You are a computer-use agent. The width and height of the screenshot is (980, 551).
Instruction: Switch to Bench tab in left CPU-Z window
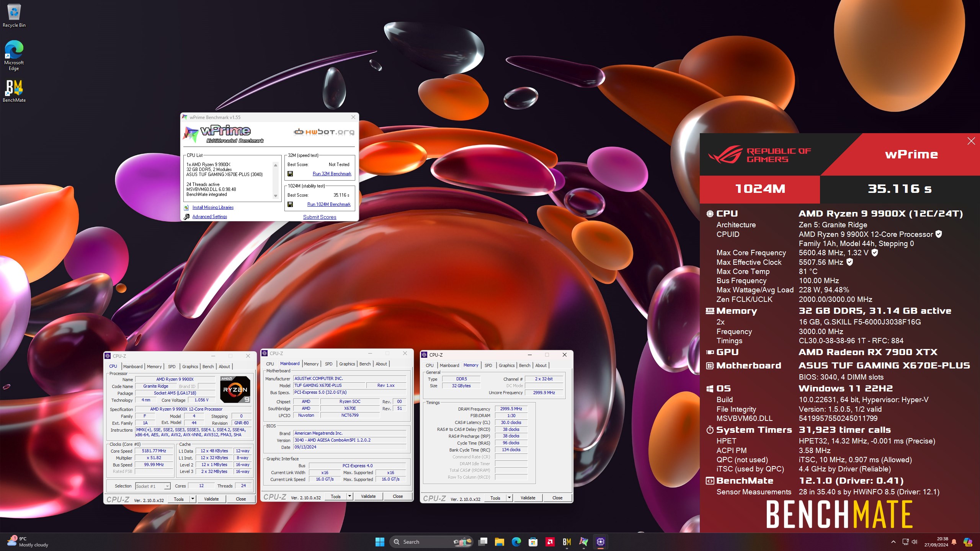coord(208,367)
